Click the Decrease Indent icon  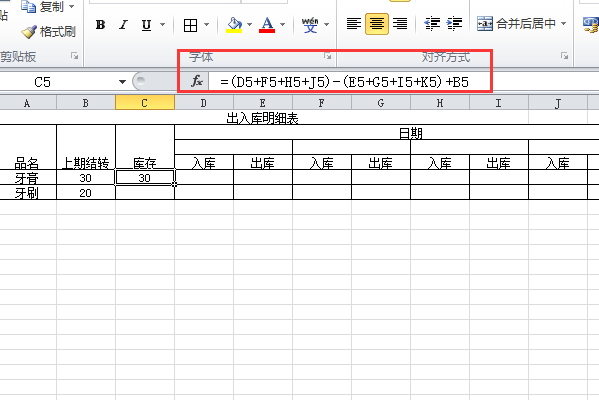[x=432, y=24]
